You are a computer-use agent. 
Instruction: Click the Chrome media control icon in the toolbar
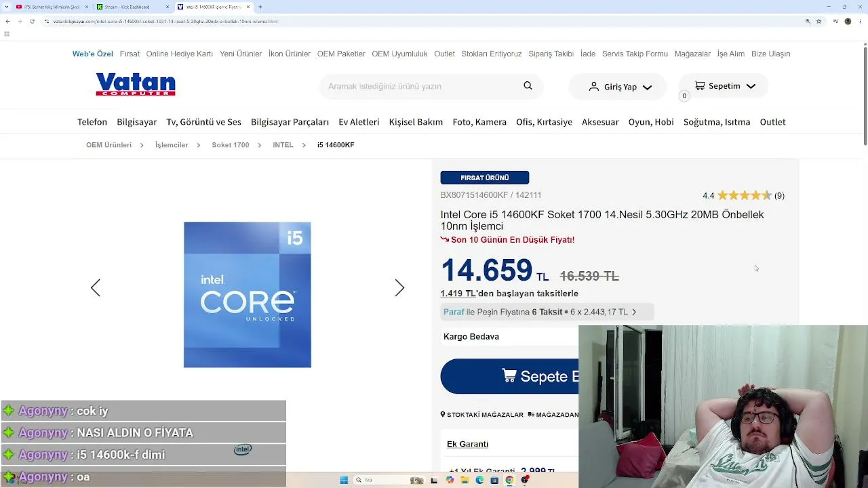[x=834, y=21]
